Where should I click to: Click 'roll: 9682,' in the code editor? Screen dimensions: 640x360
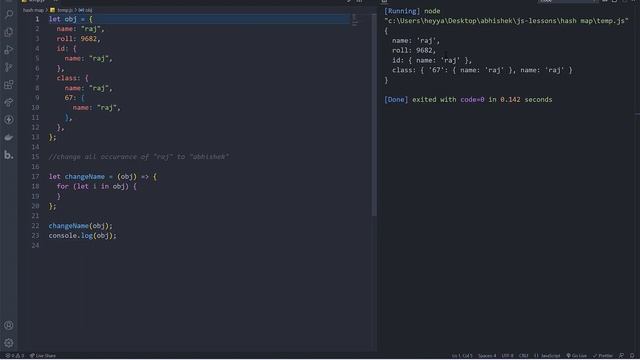click(78, 39)
